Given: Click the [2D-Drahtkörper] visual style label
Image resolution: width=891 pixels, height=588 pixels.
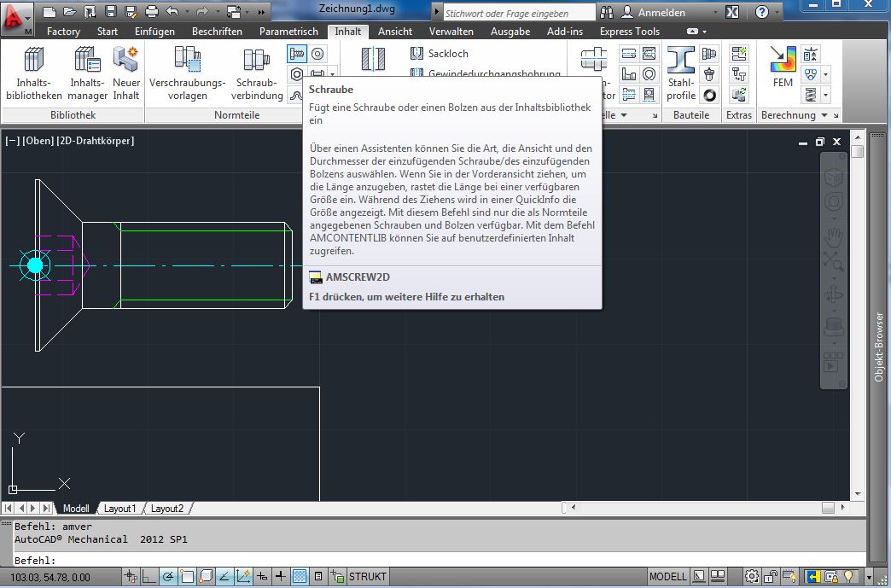Looking at the screenshot, I should coord(96,140).
